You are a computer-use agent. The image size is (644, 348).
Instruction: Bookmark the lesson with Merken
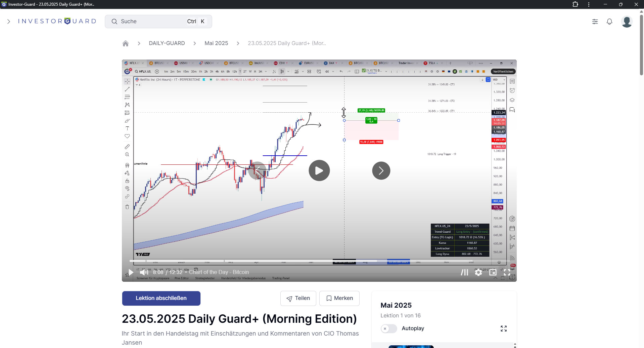(339, 298)
